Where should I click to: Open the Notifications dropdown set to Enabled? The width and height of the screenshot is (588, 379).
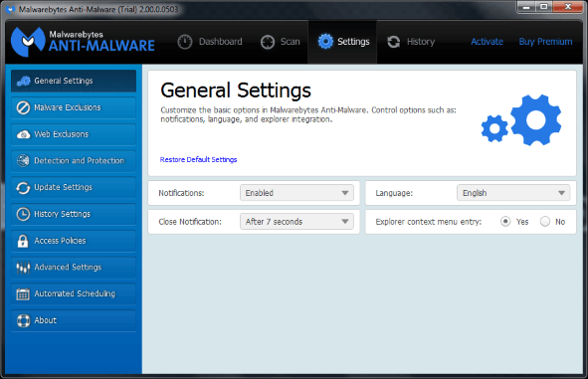(296, 193)
